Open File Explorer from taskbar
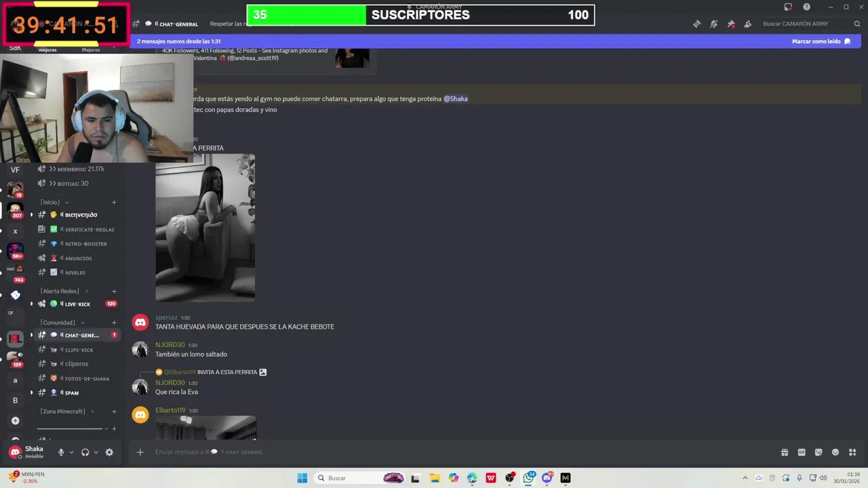Viewport: 868px width, 488px height. click(435, 478)
